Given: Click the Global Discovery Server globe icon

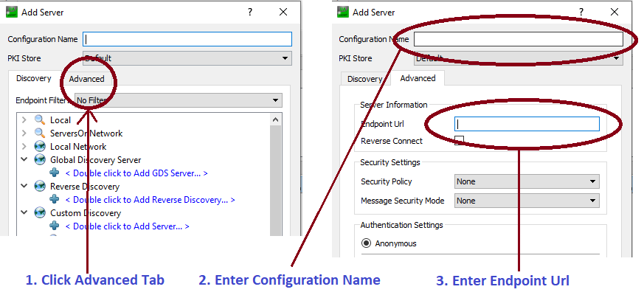Looking at the screenshot, I should 40,160.
